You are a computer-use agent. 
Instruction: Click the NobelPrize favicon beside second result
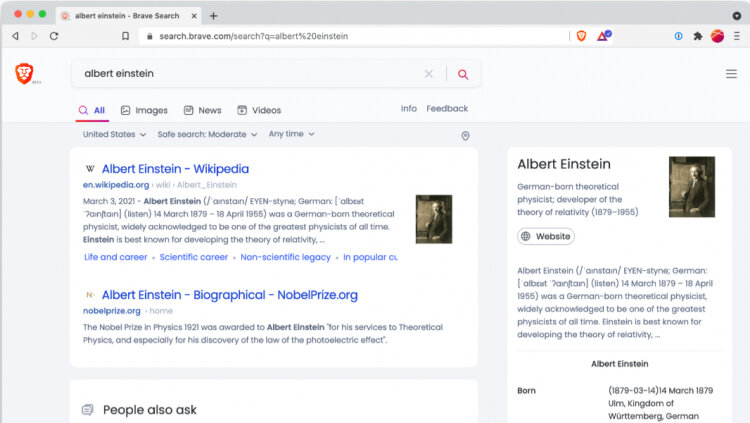pyautogui.click(x=89, y=295)
